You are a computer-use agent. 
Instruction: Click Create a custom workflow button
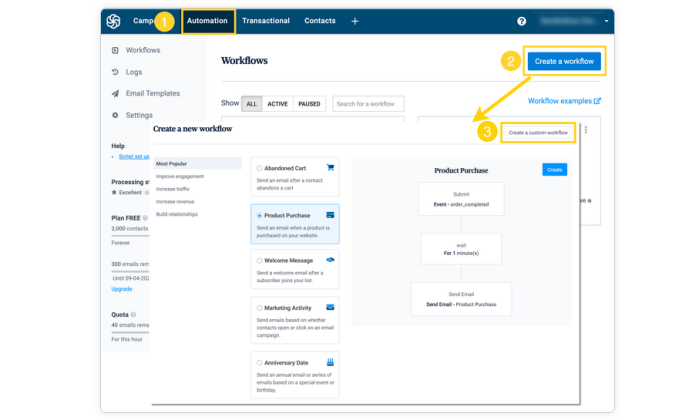(x=538, y=132)
